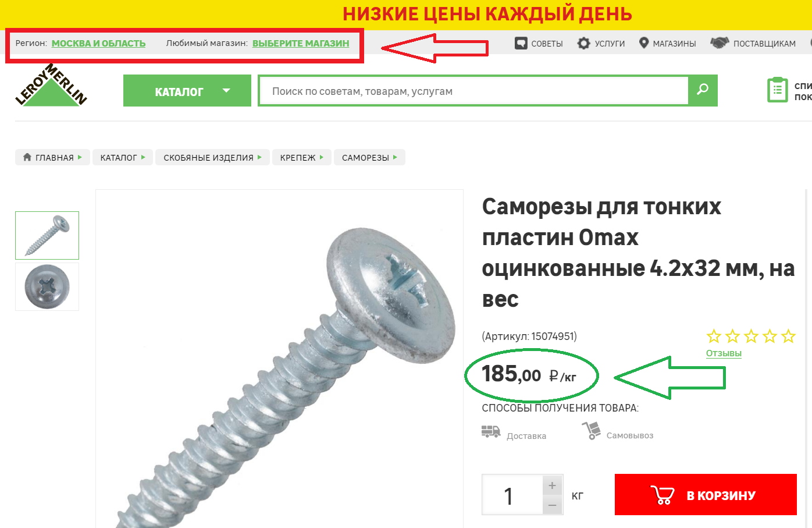The height and width of the screenshot is (528, 812).
Task: Select the screw head thumbnail image
Action: [x=47, y=286]
